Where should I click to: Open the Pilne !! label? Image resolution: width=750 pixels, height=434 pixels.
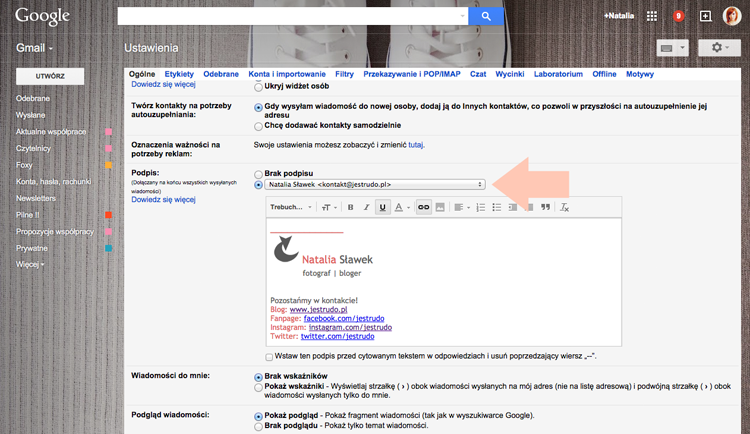point(27,215)
